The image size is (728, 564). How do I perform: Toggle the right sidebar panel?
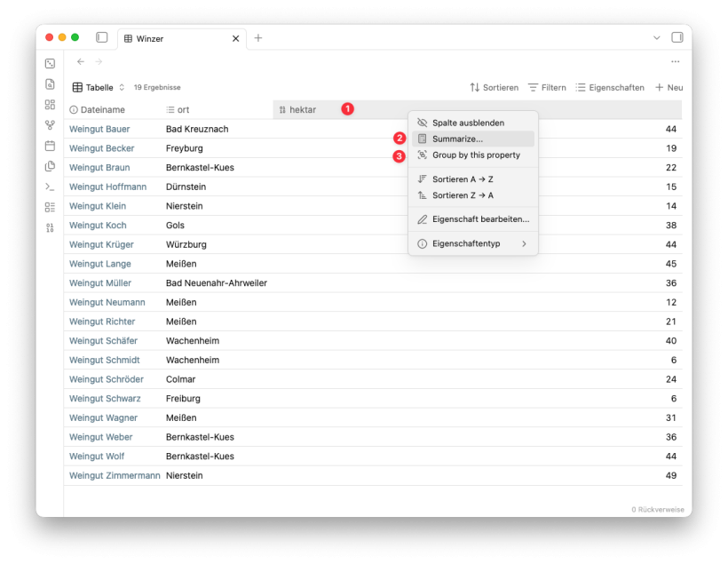pos(677,38)
